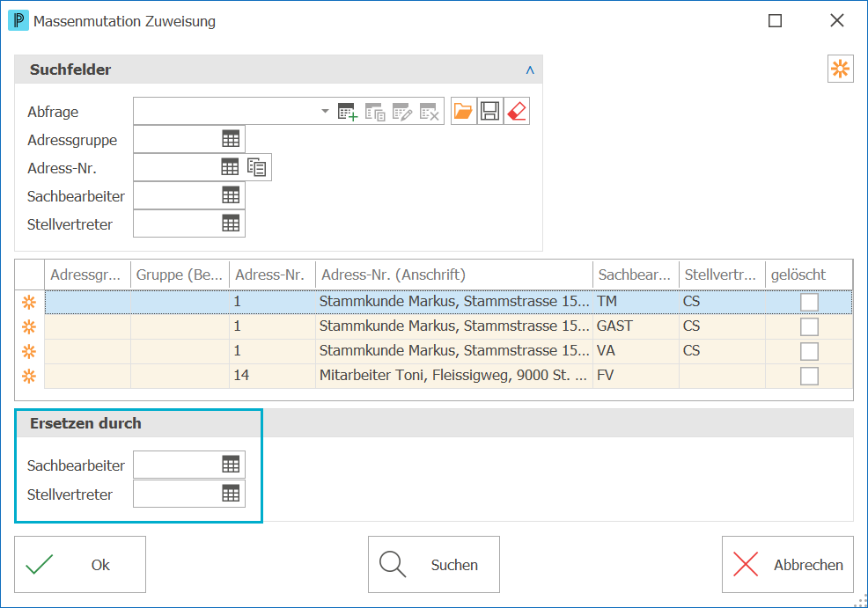Tick gelöscht checkbox in the FV row

coord(809,377)
